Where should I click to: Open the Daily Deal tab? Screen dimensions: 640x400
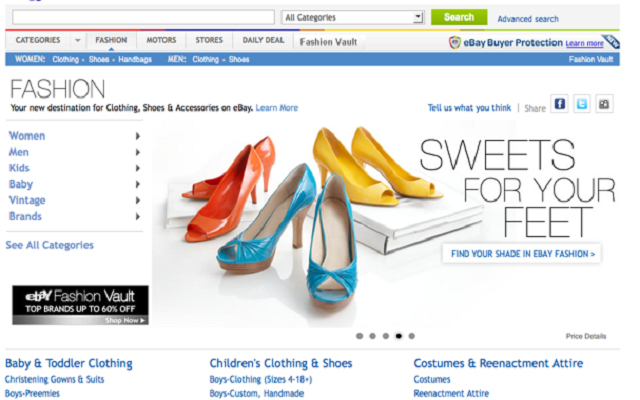(x=264, y=41)
